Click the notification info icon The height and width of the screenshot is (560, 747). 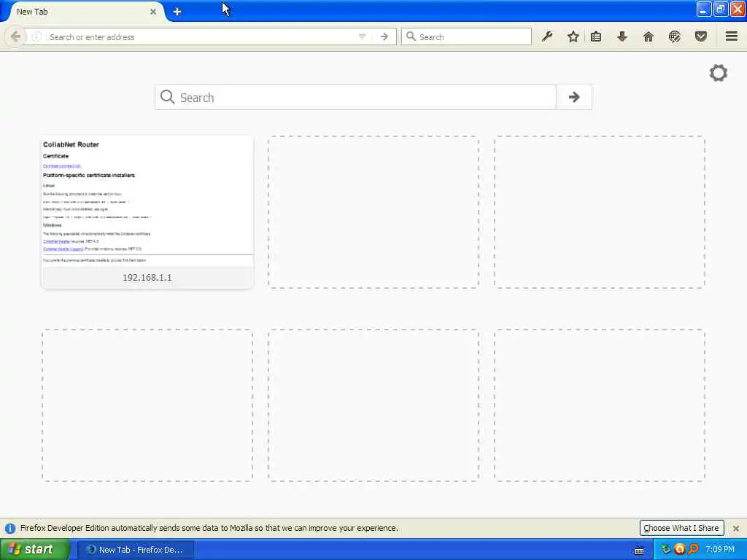click(x=10, y=528)
